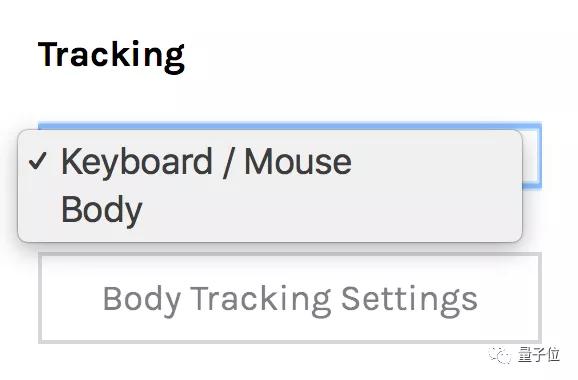578x380 pixels.
Task: Open the Body Tracking Settings button
Action: click(290, 298)
